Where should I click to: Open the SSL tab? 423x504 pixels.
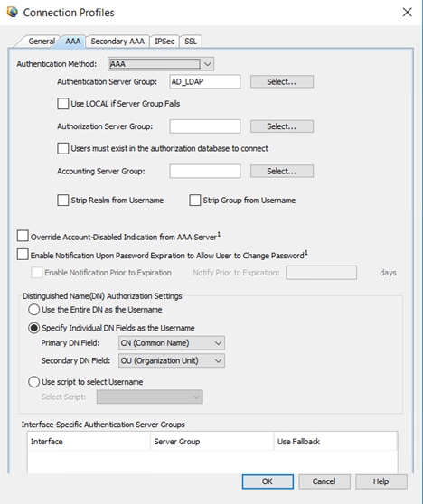191,42
